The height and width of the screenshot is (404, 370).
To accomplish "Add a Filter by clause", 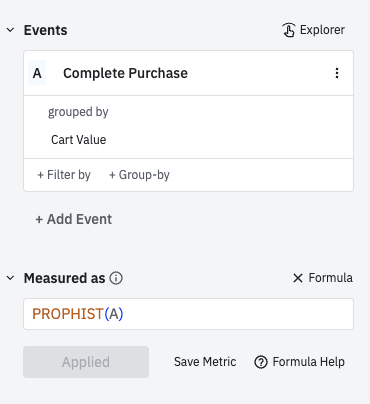I will pyautogui.click(x=64, y=175).
